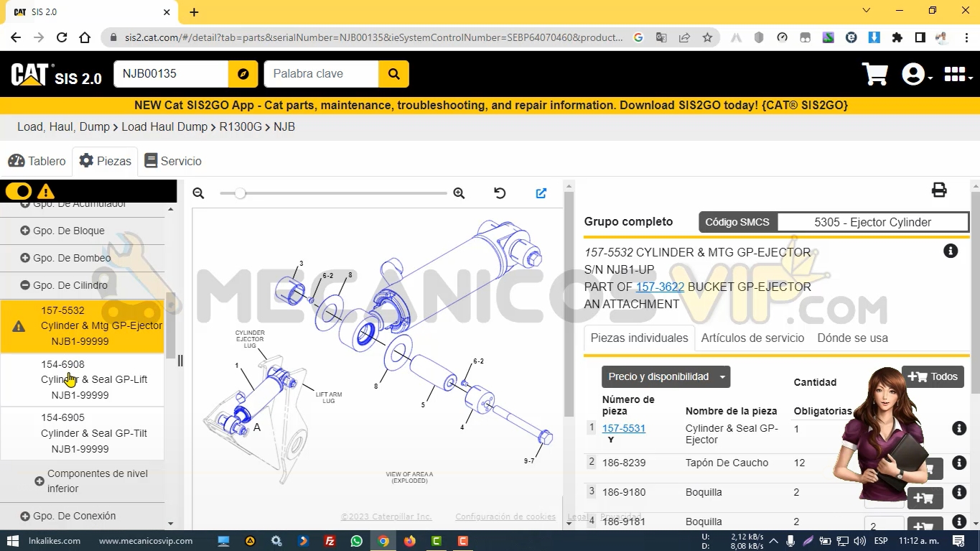Open part number 157-5531 link
Screen dimensions: 980x551
tap(623, 428)
